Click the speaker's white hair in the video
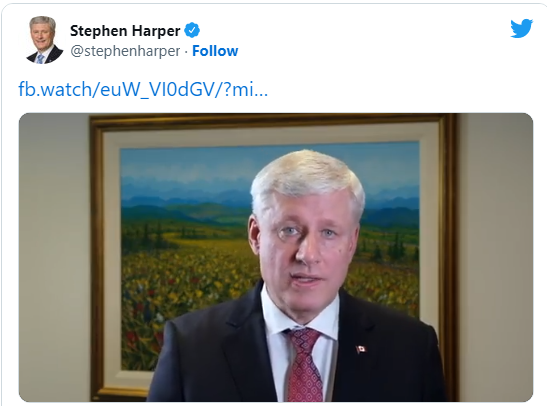 click(x=307, y=176)
